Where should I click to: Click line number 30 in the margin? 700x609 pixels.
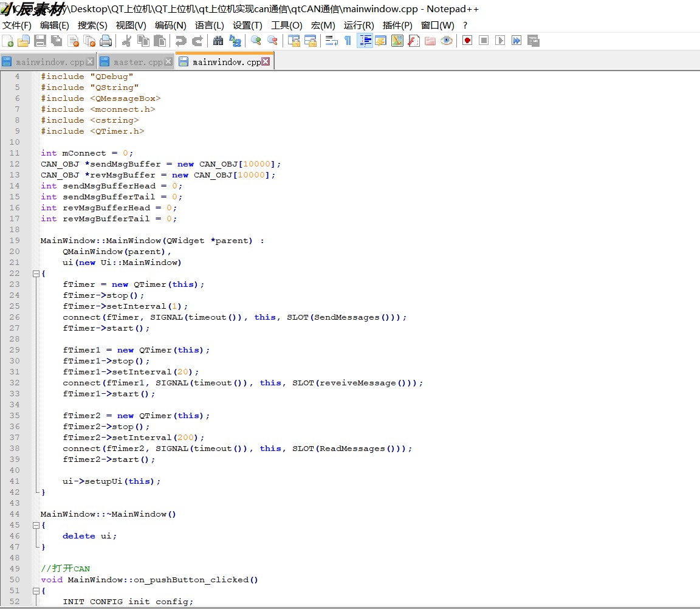click(15, 361)
